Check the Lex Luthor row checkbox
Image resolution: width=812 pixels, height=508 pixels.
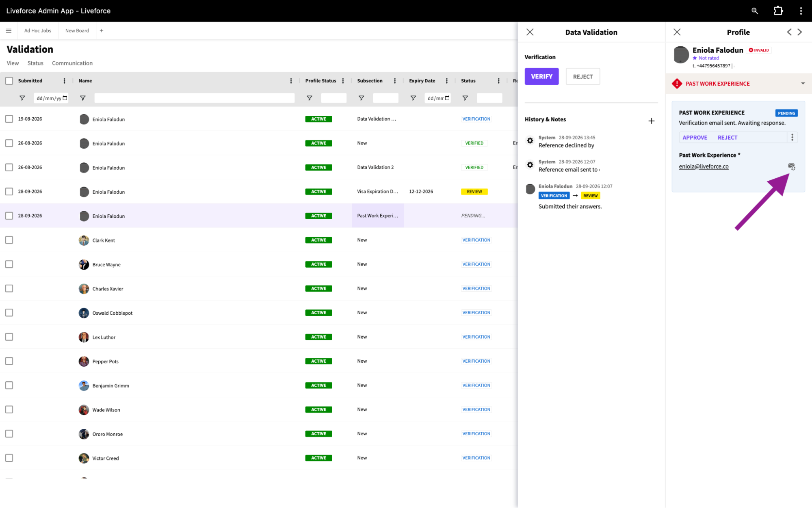coord(9,337)
